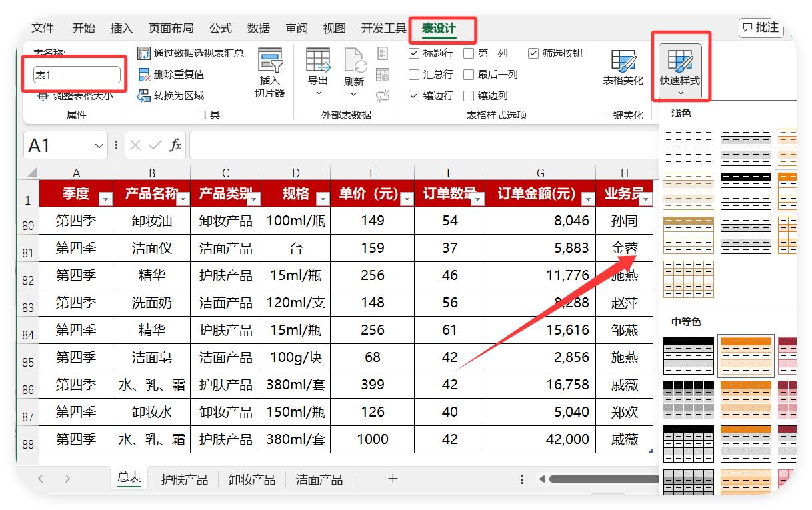Click the Export (导出) table icon
812x510 pixels.
318,60
